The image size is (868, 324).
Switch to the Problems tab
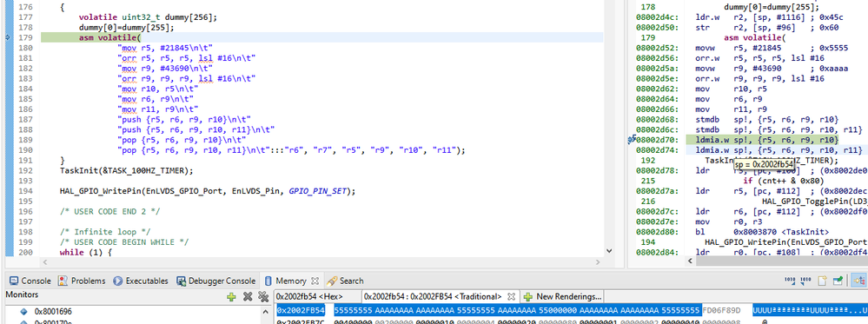(x=82, y=281)
